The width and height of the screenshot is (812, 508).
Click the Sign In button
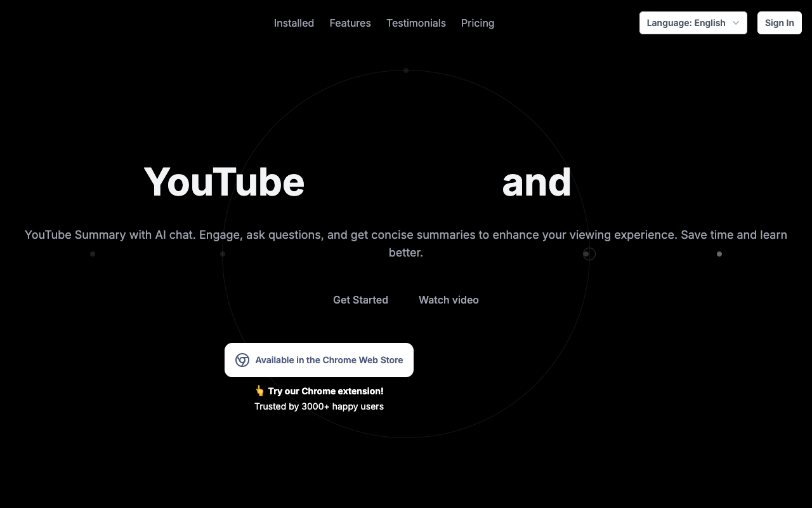(x=780, y=23)
